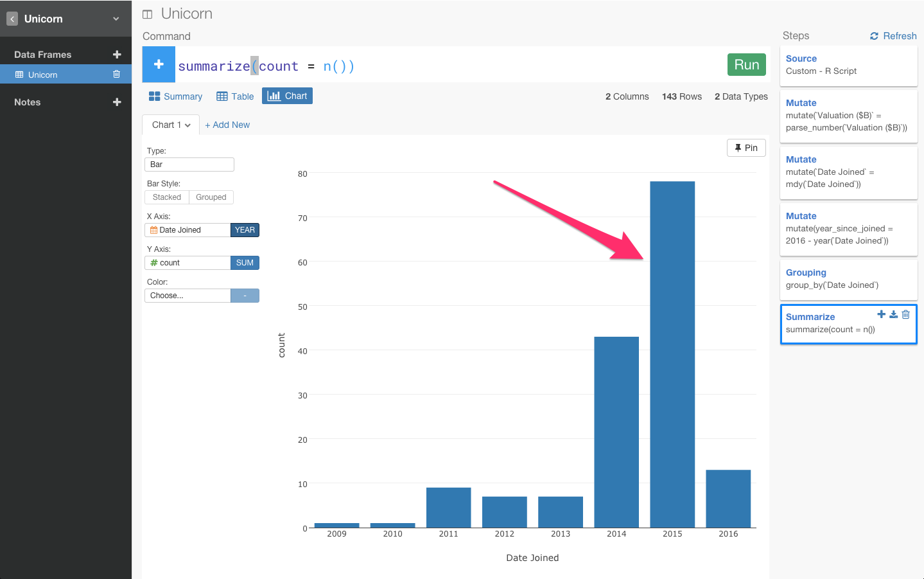Screen dimensions: 924x579
Task: Open the Source step
Action: [849, 66]
